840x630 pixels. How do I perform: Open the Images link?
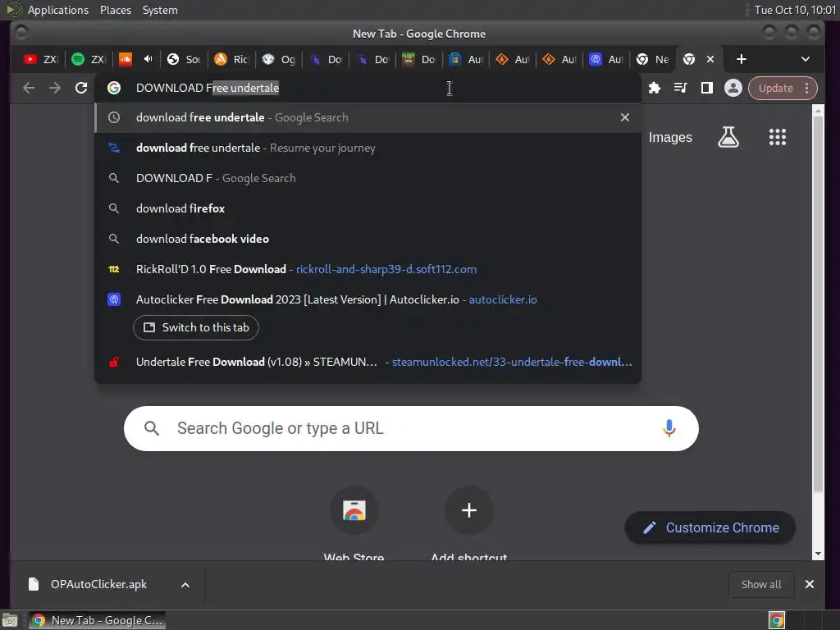pos(670,138)
